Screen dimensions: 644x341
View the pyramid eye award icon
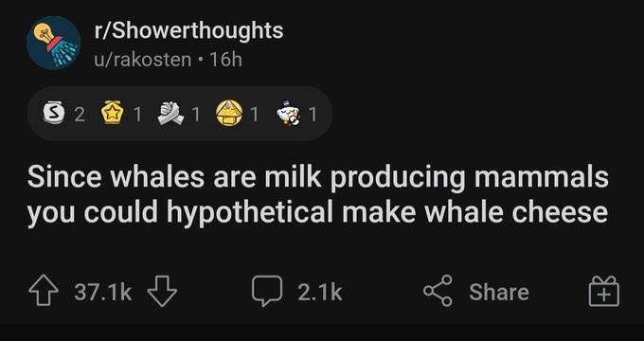pyautogui.click(x=229, y=114)
